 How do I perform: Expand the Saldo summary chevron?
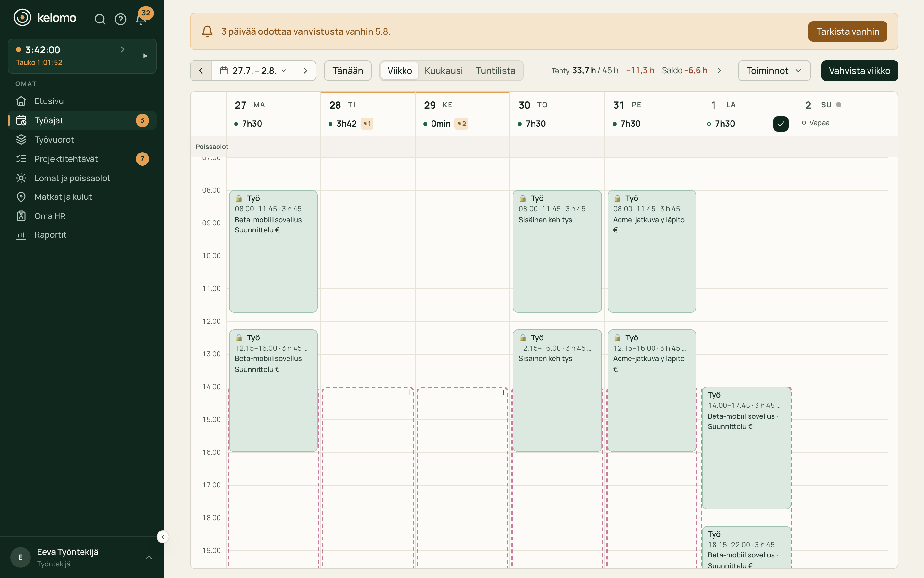[x=719, y=71]
